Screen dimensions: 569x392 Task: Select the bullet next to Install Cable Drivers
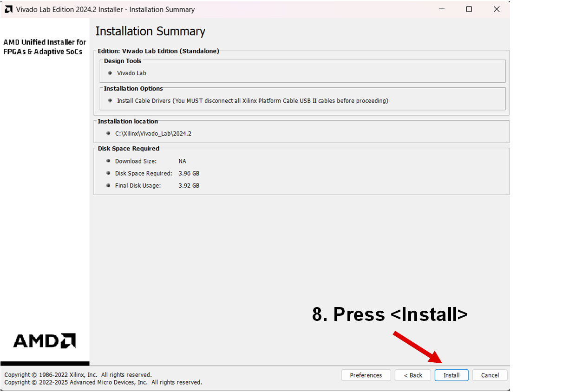[110, 100]
